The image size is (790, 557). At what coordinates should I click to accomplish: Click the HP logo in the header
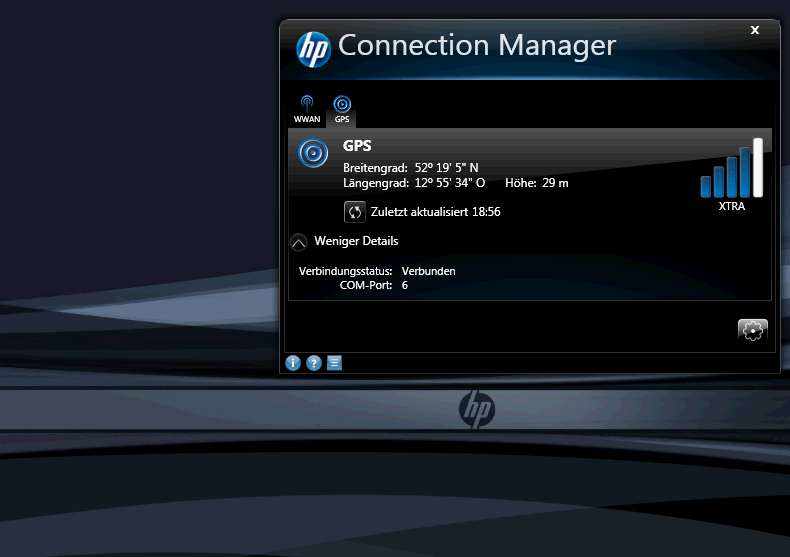313,49
